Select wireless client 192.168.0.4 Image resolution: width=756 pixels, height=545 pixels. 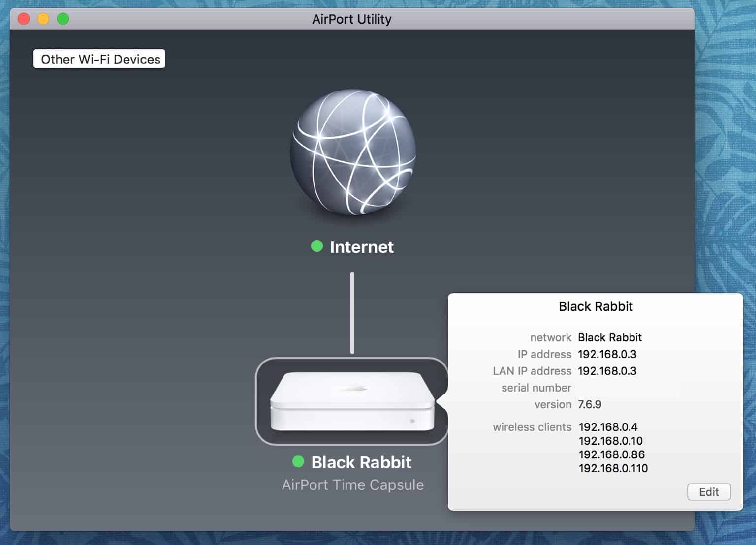pos(608,427)
